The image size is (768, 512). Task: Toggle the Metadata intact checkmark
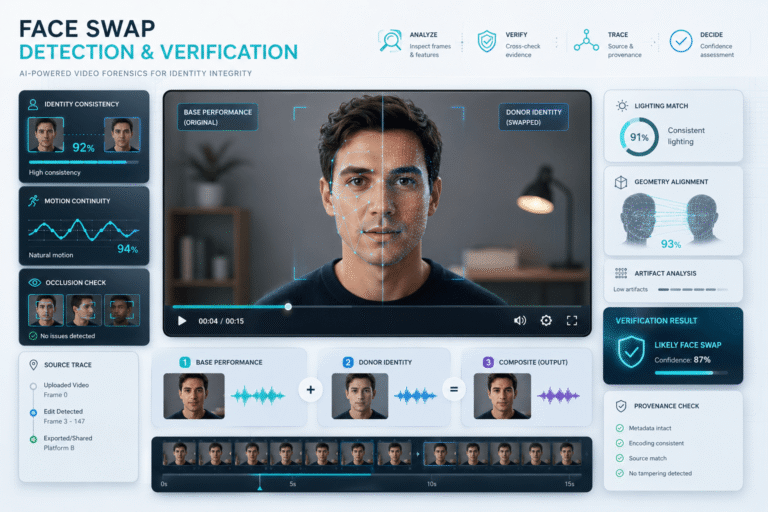(620, 428)
